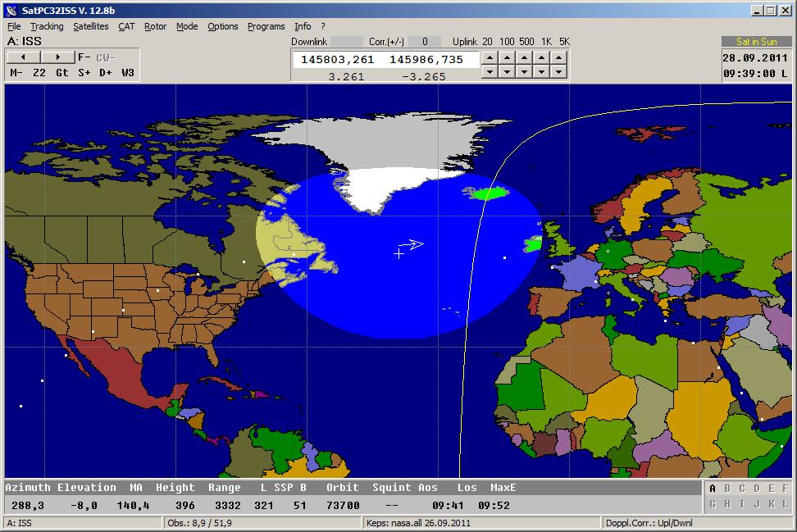This screenshot has height=532, width=797.
Task: Click the D+ control
Action: point(106,73)
